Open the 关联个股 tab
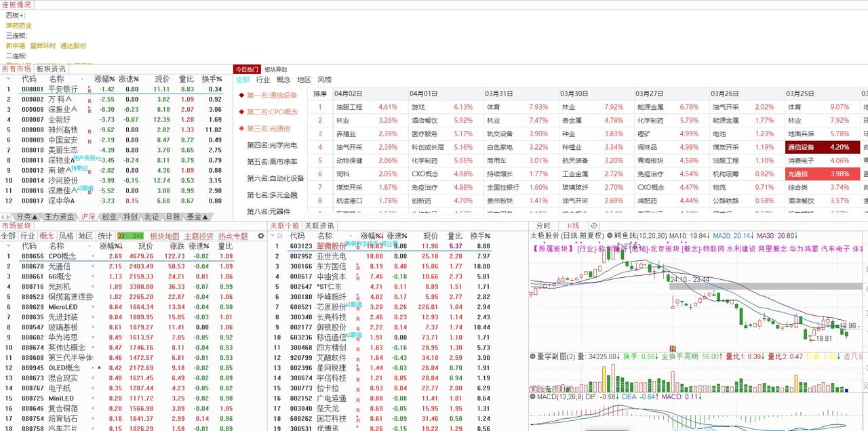 coord(285,226)
